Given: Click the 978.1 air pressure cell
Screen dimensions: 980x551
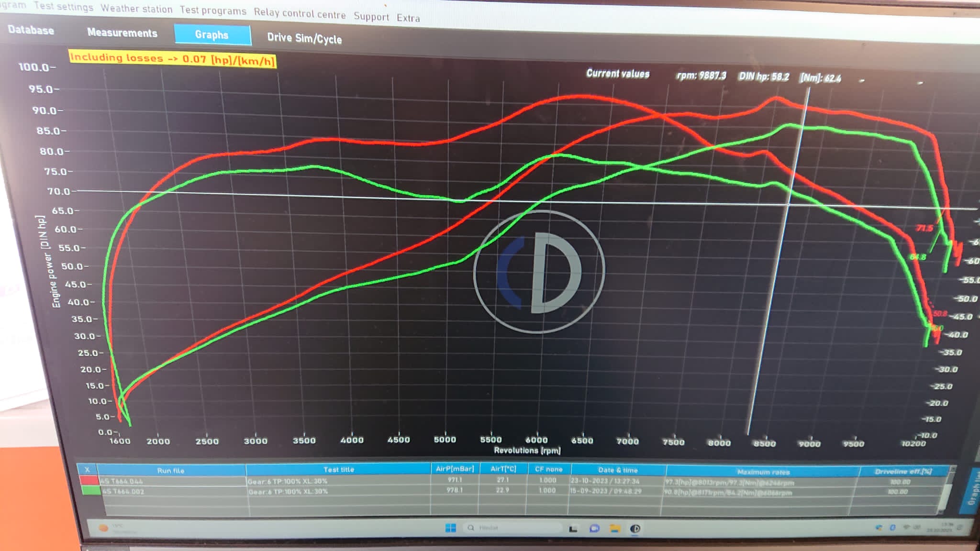Looking at the screenshot, I should pyautogui.click(x=455, y=490).
